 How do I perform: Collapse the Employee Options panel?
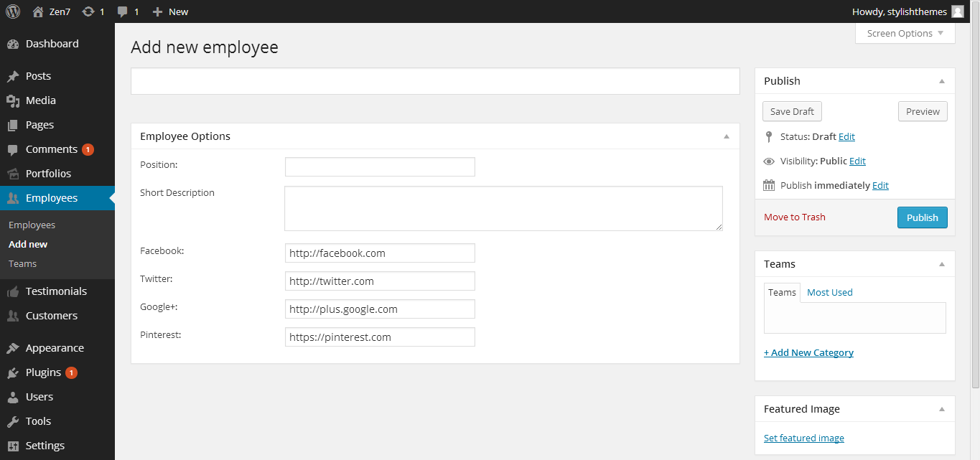point(726,136)
